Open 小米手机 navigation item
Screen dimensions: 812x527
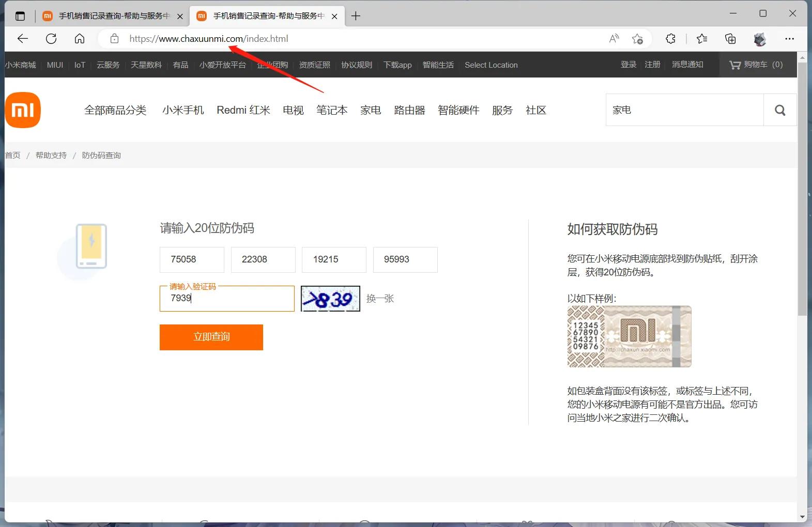(183, 110)
